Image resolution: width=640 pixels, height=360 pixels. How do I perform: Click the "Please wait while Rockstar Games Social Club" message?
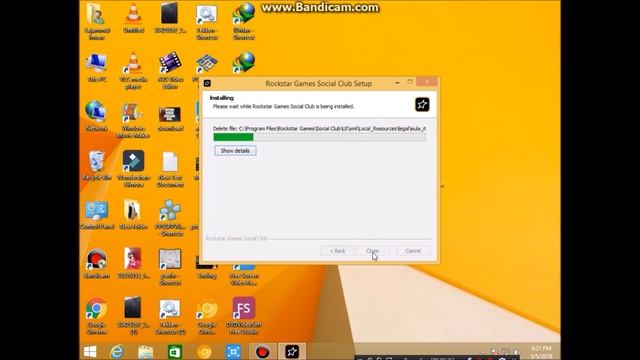pos(283,107)
